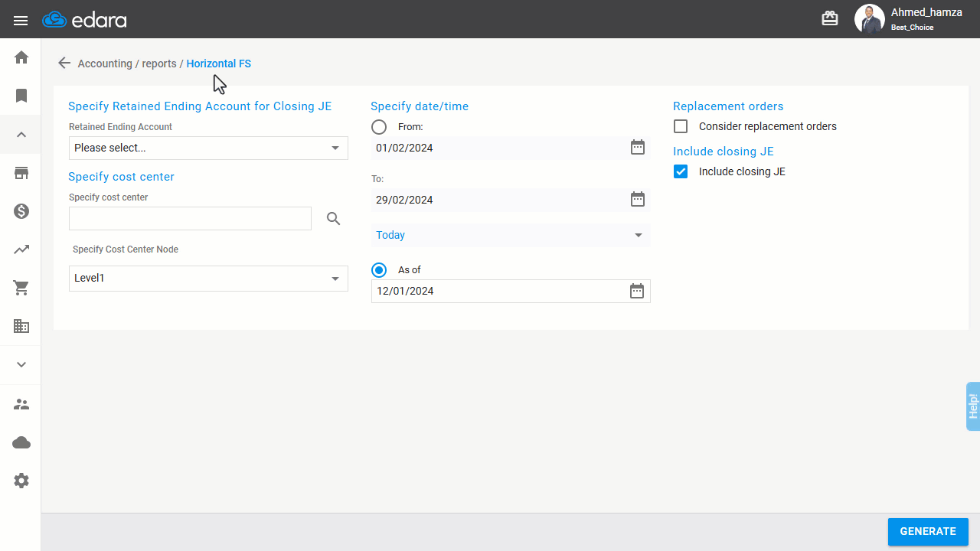Open the dollar accounting icon in sidebar
The image size is (980, 551).
point(21,211)
